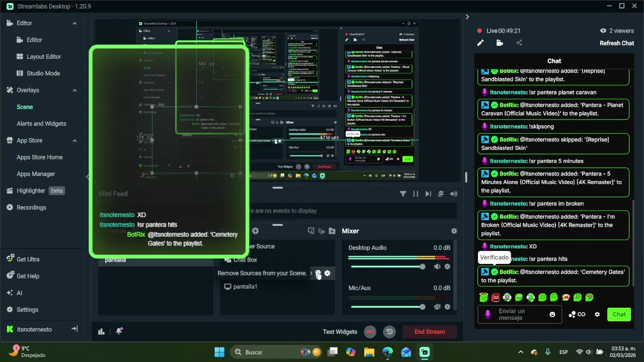Open Mic/Aux source settings gear
This screenshot has height=362, width=644.
coord(447,307)
